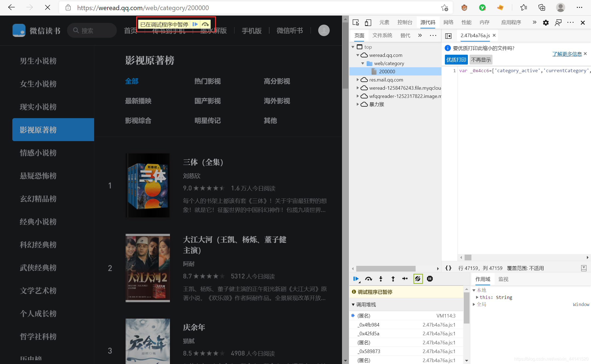This screenshot has height=364, width=591.
Task: Step over from the paused overlay banner
Action: [205, 24]
